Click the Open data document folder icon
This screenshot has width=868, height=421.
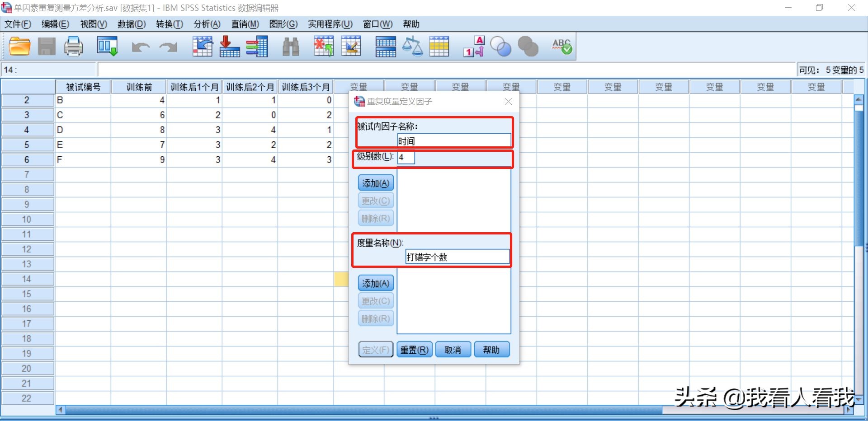[19, 47]
